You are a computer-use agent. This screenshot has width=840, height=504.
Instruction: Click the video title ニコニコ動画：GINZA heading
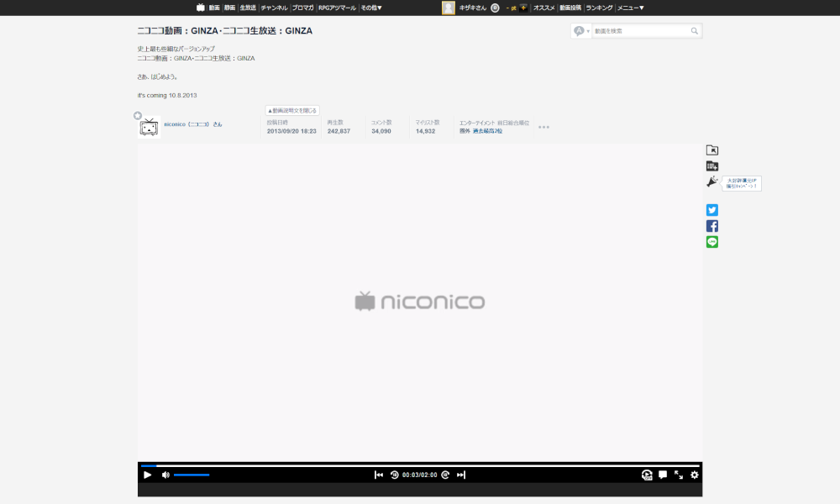[x=225, y=31]
